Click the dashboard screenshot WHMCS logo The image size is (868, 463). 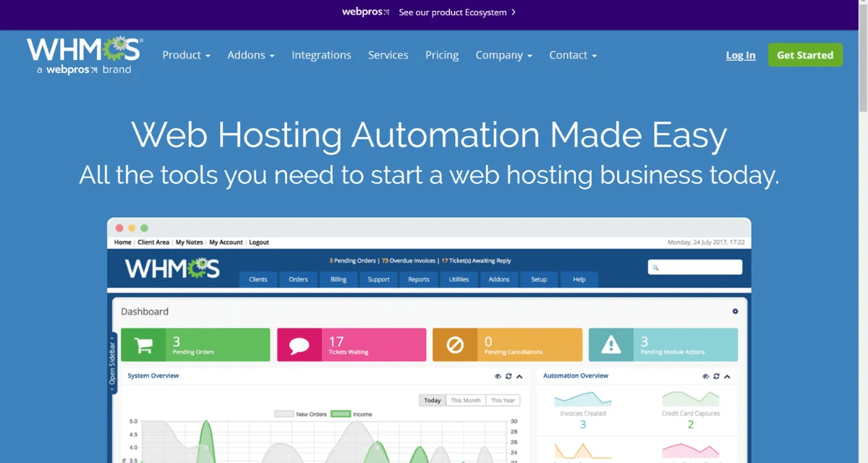pos(172,268)
